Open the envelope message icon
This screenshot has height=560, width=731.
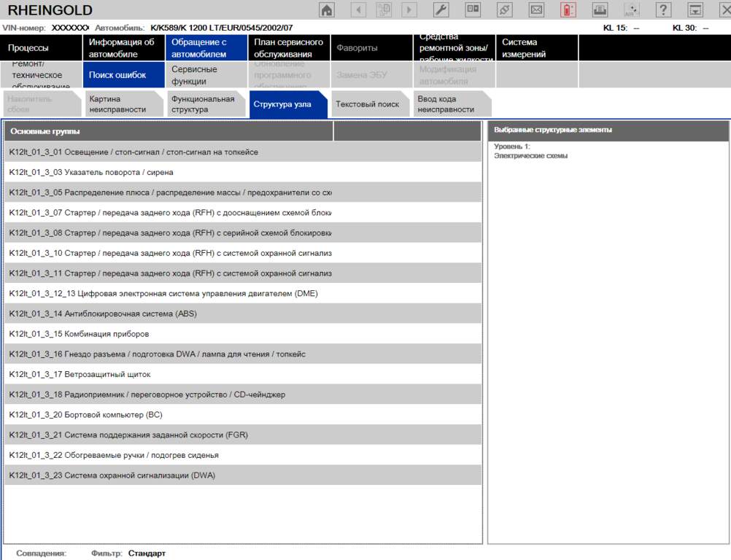(x=536, y=10)
